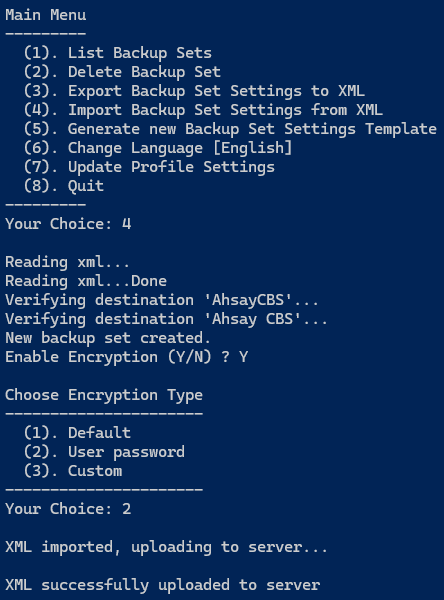Click the Verifying destination 'Ahsay CBS' line

[166, 319]
